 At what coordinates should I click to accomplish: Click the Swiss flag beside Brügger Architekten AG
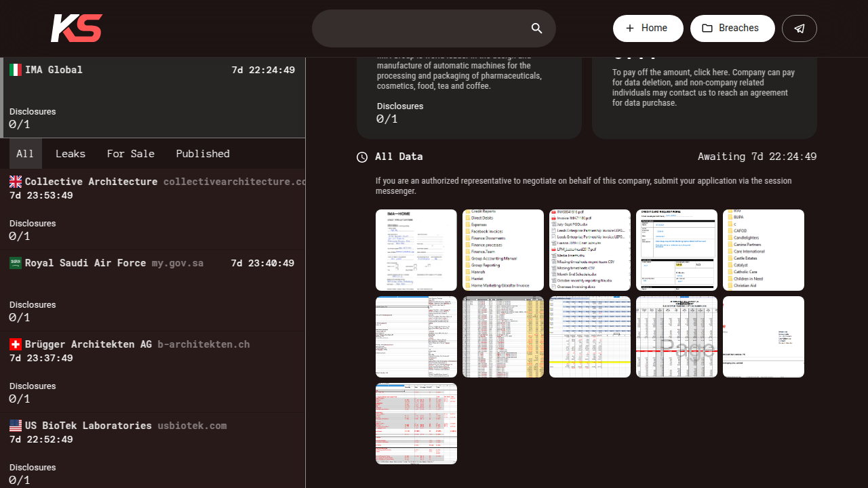(x=16, y=344)
